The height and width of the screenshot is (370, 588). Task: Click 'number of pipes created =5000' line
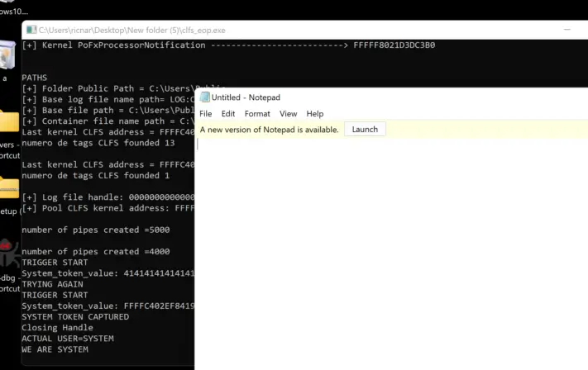tap(96, 230)
